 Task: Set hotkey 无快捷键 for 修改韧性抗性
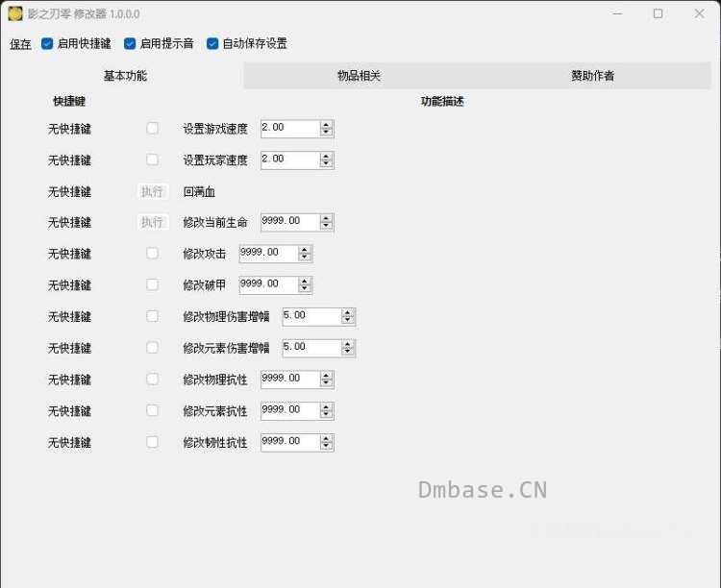tap(69, 443)
